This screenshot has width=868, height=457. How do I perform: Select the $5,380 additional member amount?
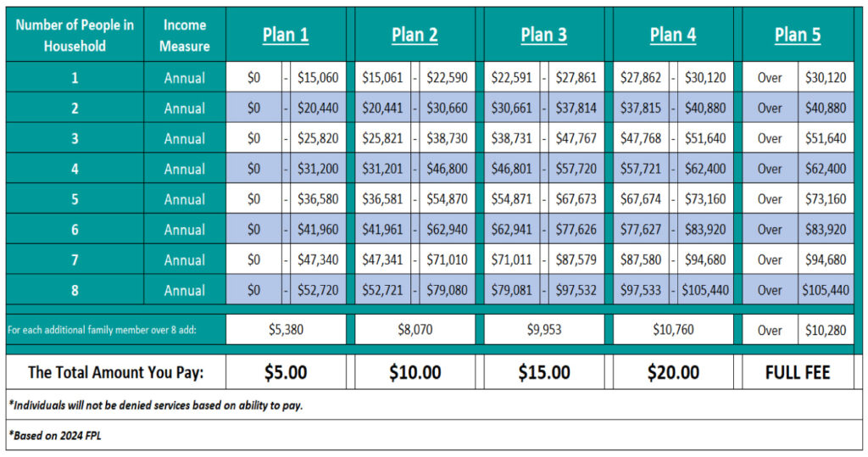[x=286, y=330]
